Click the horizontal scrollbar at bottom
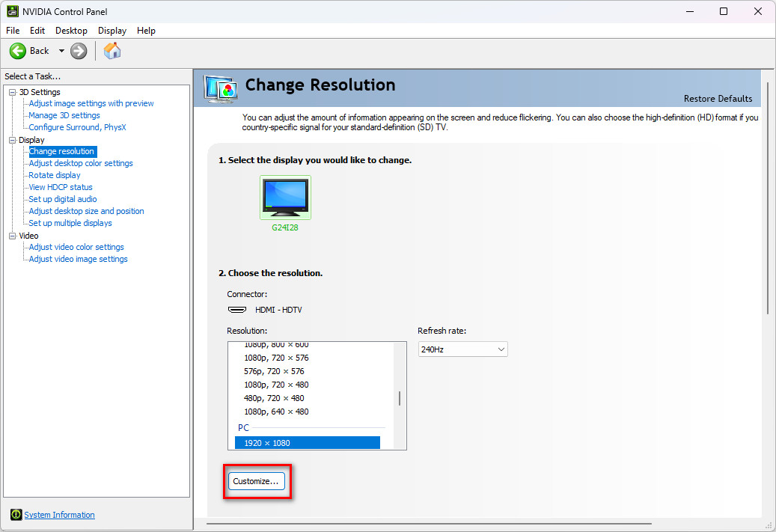The height and width of the screenshot is (532, 776). [429, 524]
